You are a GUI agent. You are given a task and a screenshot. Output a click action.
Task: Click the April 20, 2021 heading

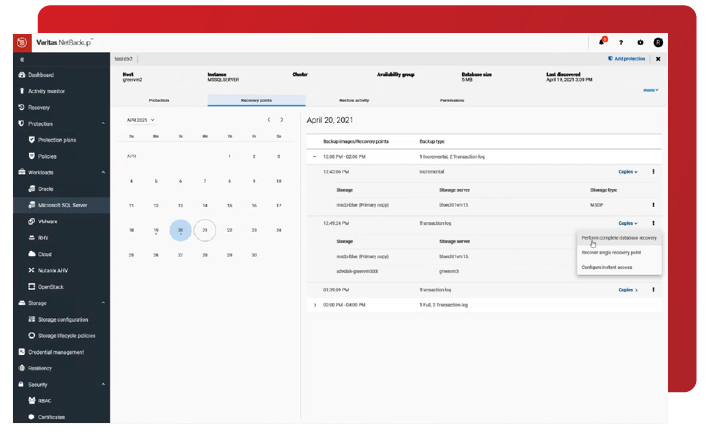click(x=330, y=120)
